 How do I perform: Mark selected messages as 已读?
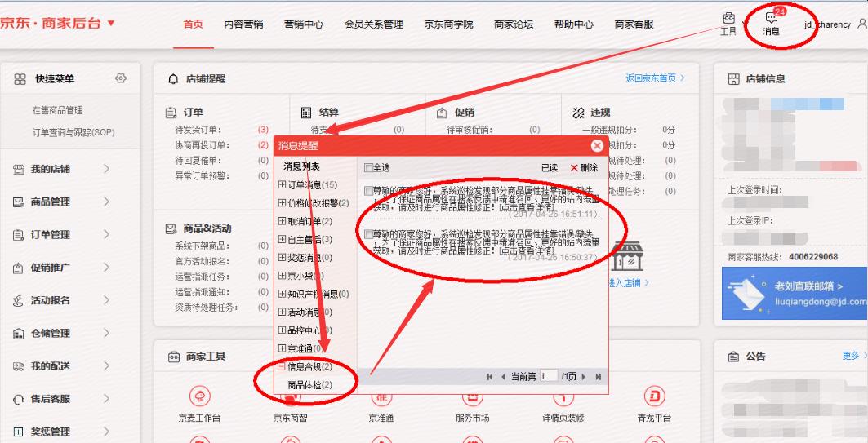click(550, 167)
